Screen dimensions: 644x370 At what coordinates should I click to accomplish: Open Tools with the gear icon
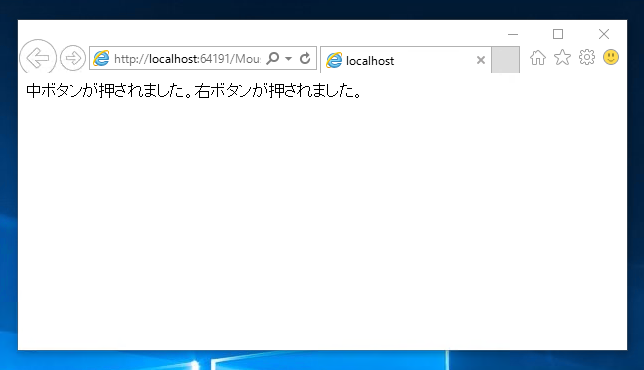click(x=586, y=57)
